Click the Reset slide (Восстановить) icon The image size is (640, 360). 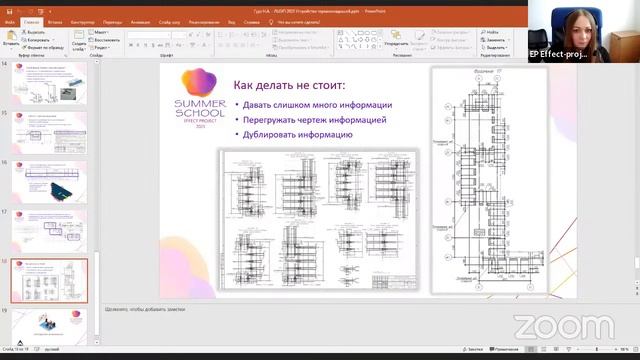pos(91,40)
